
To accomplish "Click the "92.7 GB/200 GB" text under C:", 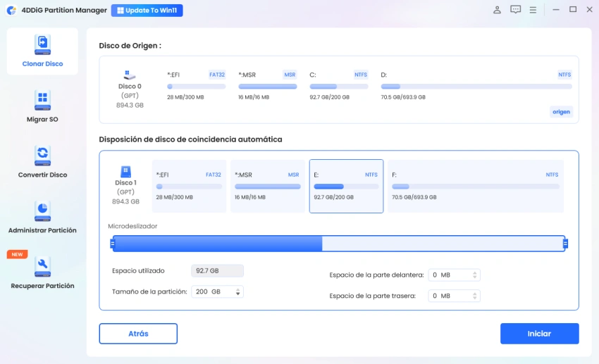I will click(x=329, y=97).
